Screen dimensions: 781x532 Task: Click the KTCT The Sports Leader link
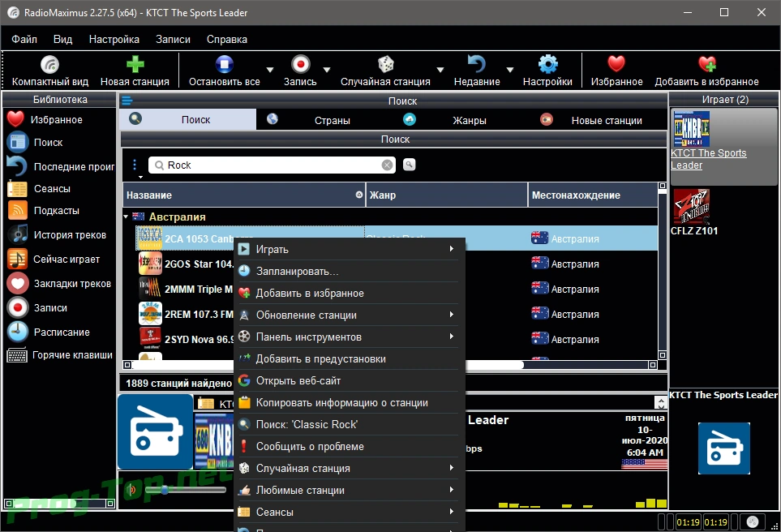click(708, 159)
